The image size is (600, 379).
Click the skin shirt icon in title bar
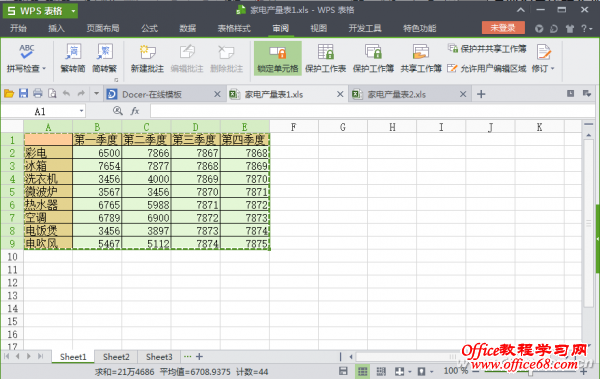pos(569,28)
